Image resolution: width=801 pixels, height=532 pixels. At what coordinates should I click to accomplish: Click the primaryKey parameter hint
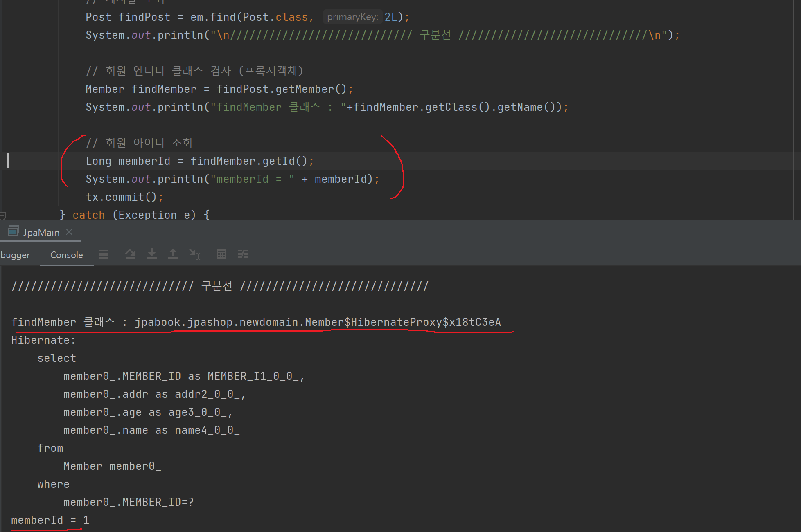tap(352, 17)
